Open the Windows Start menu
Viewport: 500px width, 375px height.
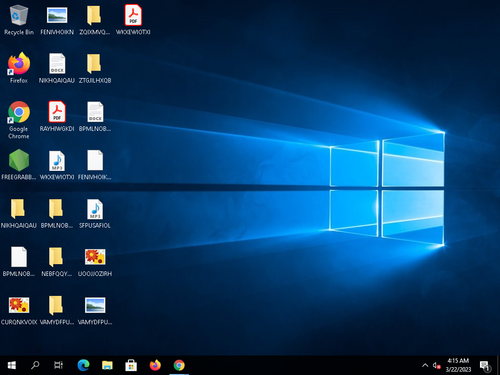point(12,365)
